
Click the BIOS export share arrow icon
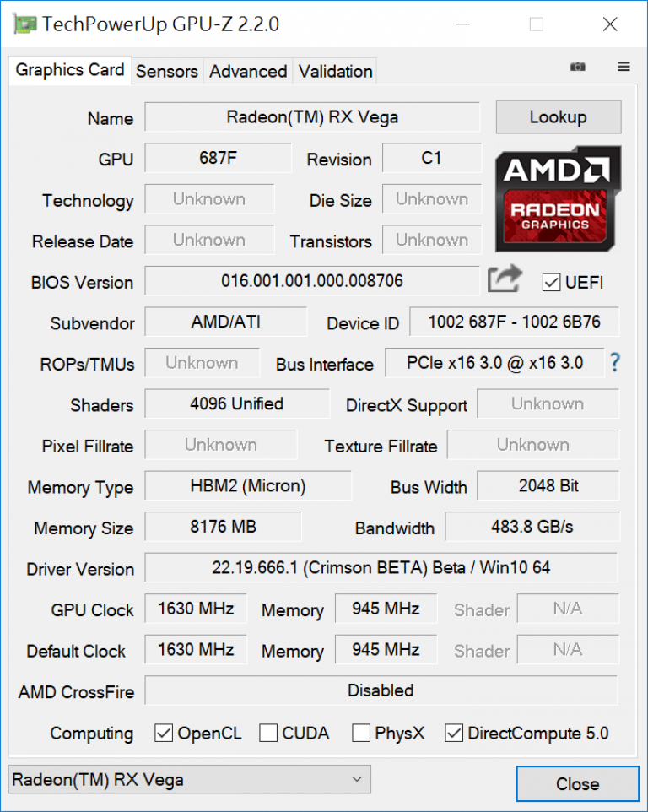click(505, 279)
